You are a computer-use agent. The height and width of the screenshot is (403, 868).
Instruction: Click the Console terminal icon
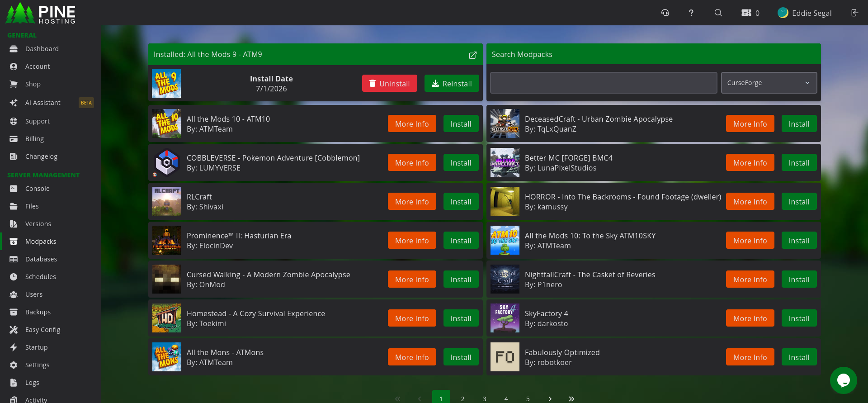[14, 189]
